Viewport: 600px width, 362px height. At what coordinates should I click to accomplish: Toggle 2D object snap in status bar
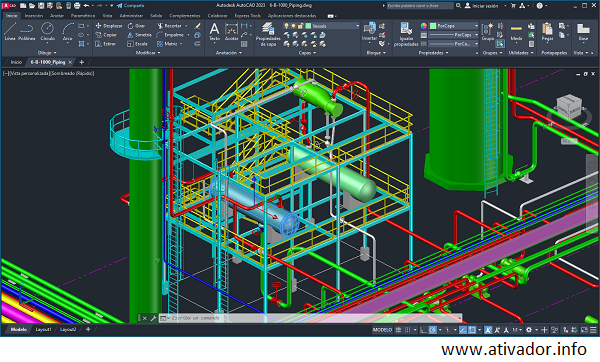coord(472,329)
